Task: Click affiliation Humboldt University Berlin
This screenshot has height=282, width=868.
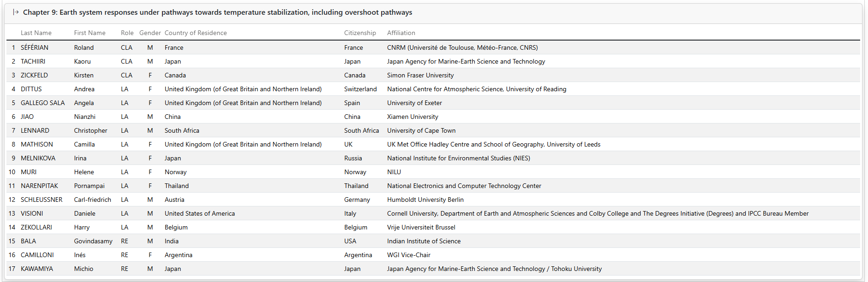Action: [425, 200]
